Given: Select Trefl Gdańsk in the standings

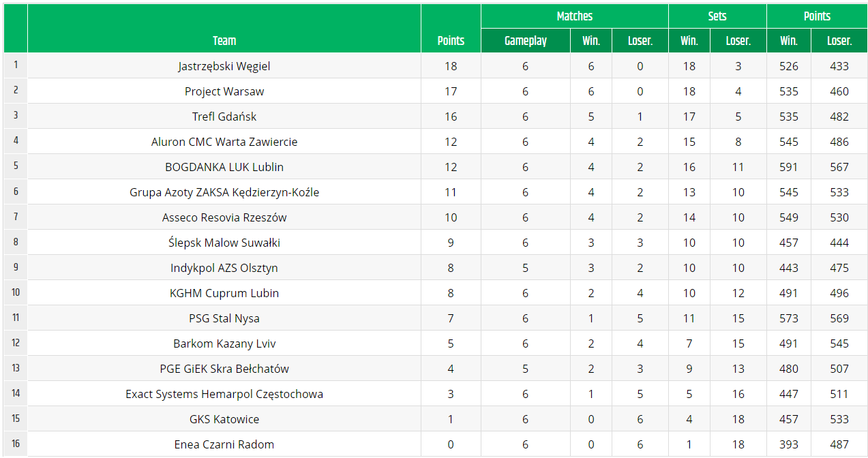Looking at the screenshot, I should [224, 117].
